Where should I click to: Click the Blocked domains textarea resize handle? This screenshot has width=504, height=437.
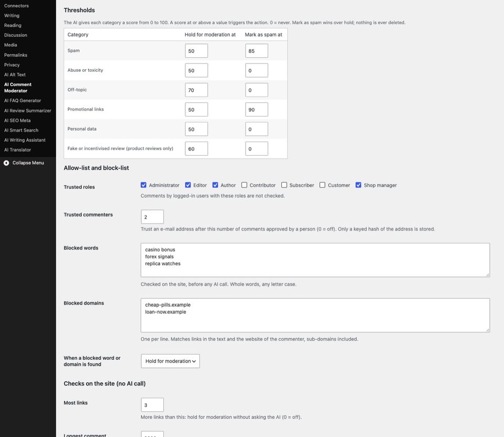488,330
